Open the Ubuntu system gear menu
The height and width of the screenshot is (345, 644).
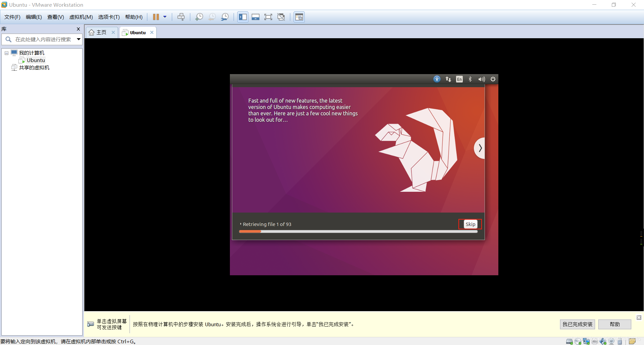pyautogui.click(x=493, y=79)
